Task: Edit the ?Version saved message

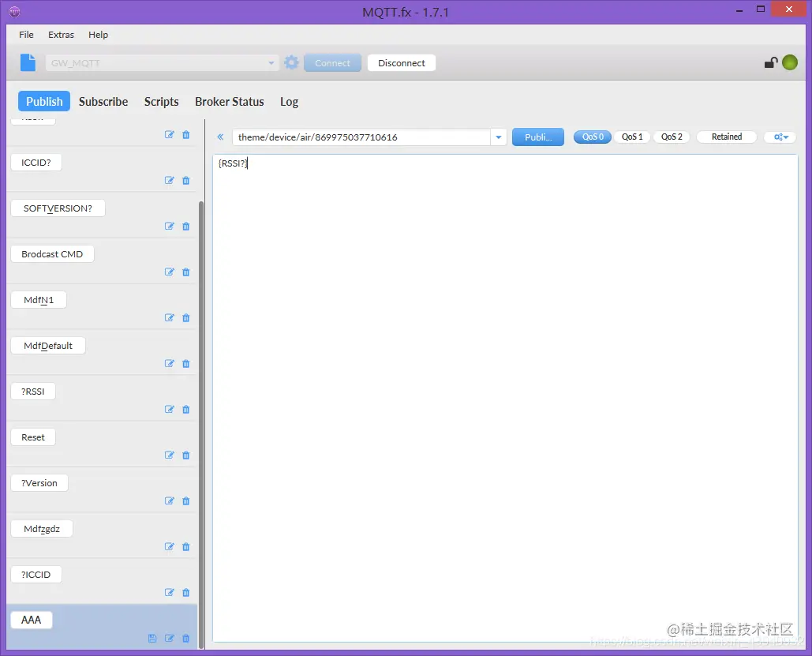Action: point(170,500)
